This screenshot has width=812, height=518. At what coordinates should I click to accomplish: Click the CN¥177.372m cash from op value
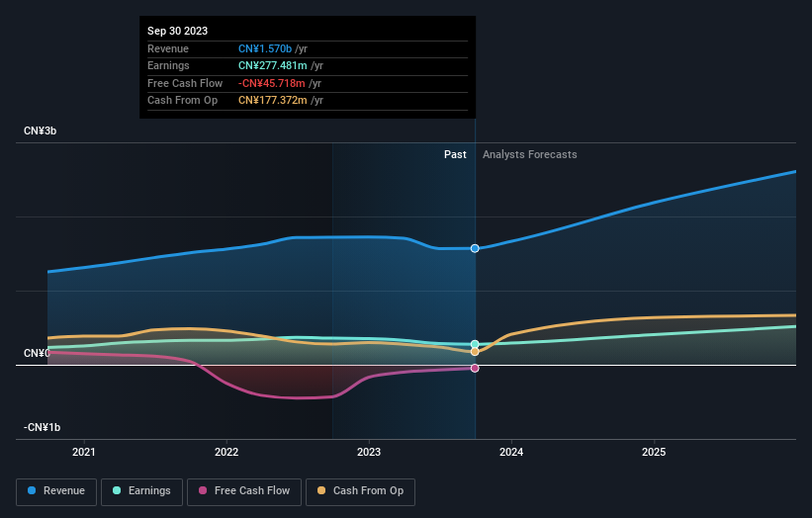point(273,101)
